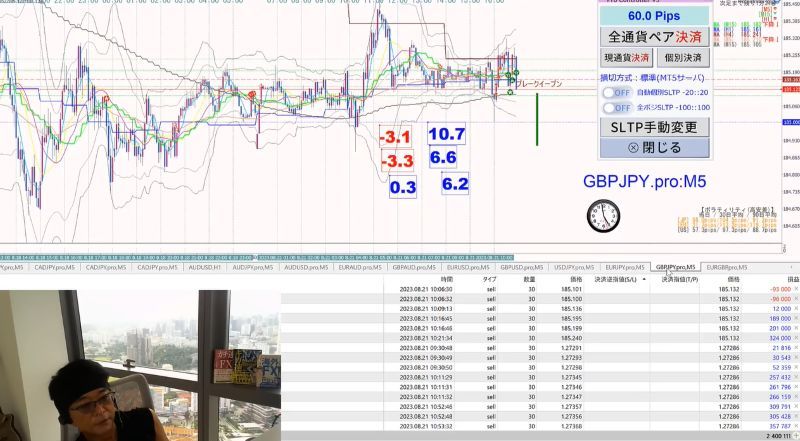Sort by the 損益 profit column header
This screenshot has width=800, height=441.
coord(793,279)
